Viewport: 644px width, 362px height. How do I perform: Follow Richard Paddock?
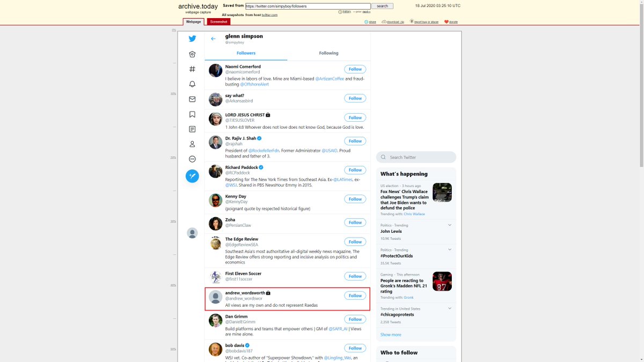[355, 170]
